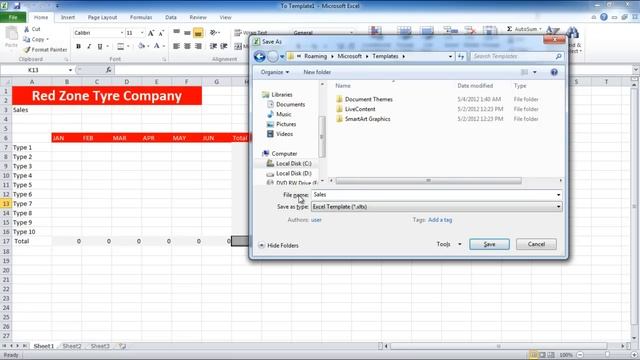Screen dimensions: 640x360
Task: Switch to the Page Layout ribbon tab
Action: (x=102, y=18)
